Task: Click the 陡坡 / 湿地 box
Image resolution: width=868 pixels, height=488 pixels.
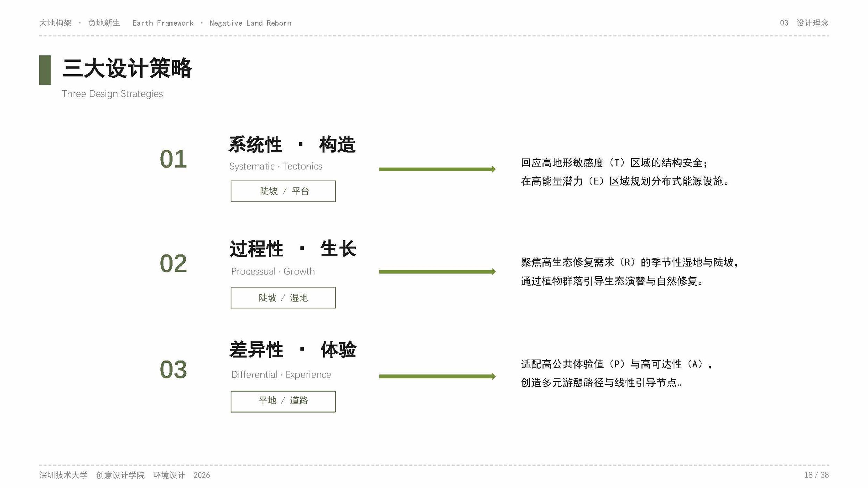Action: (283, 297)
